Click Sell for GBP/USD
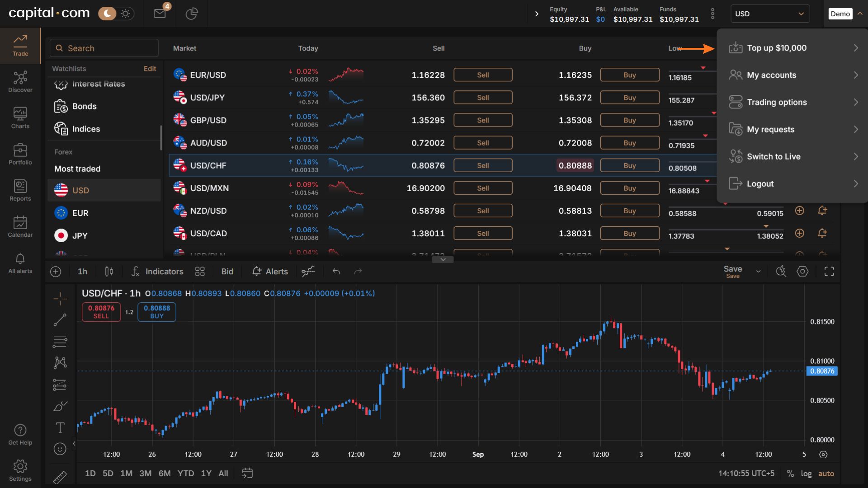The image size is (868, 488). pos(483,120)
